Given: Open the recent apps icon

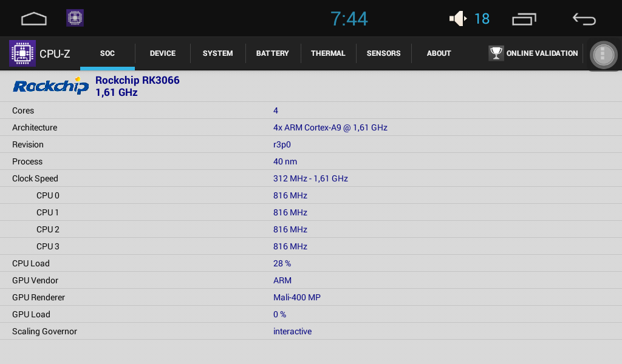Looking at the screenshot, I should (x=524, y=19).
